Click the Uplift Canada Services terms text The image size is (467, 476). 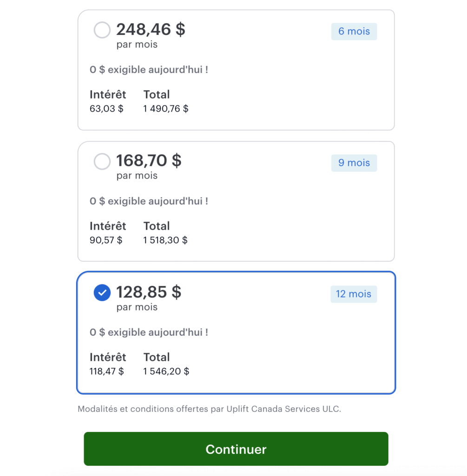coord(210,410)
